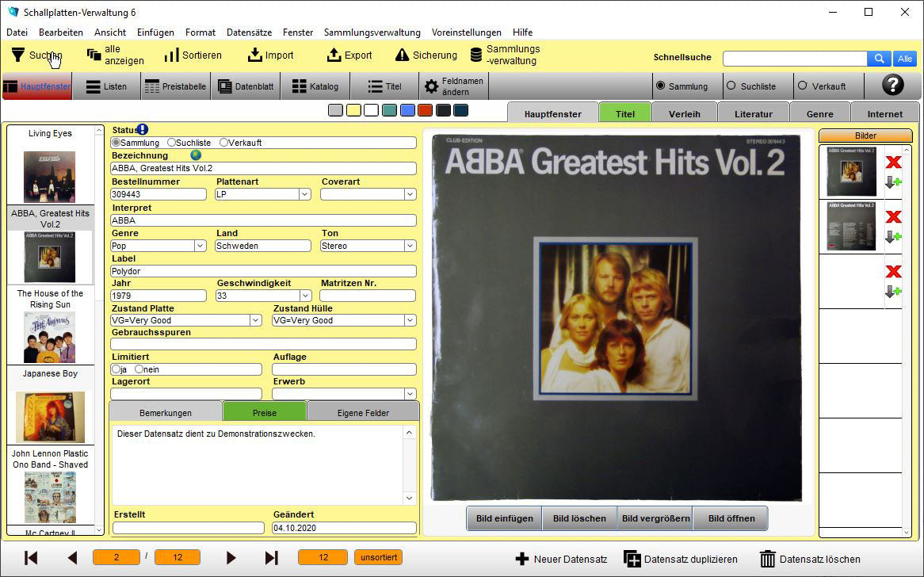Delete first image with red X
Image resolution: width=924 pixels, height=577 pixels.
[893, 162]
